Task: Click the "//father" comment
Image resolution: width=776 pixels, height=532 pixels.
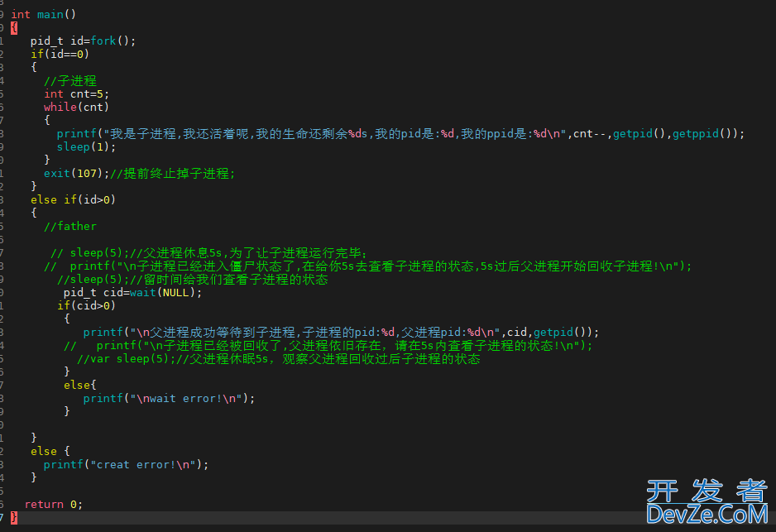Action: [x=69, y=226]
